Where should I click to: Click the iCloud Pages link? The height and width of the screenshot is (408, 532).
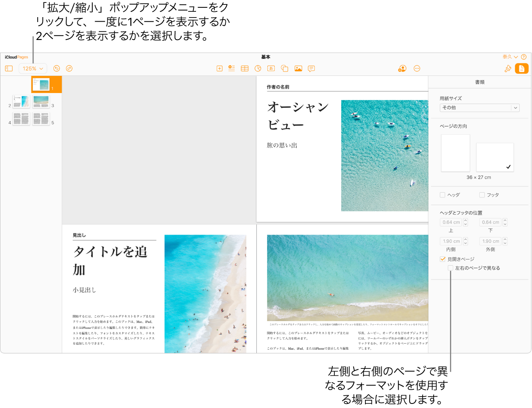(x=17, y=57)
